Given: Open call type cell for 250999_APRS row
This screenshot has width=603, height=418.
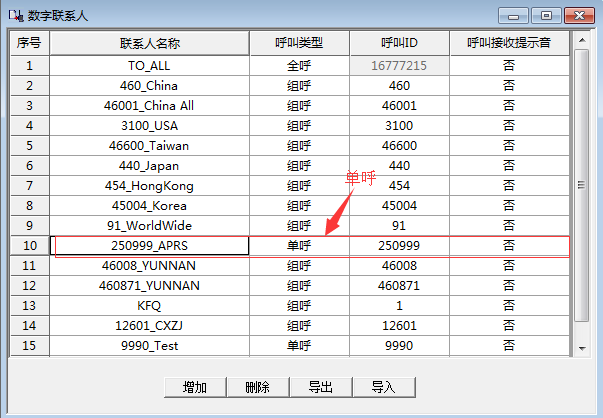Looking at the screenshot, I should (299, 245).
